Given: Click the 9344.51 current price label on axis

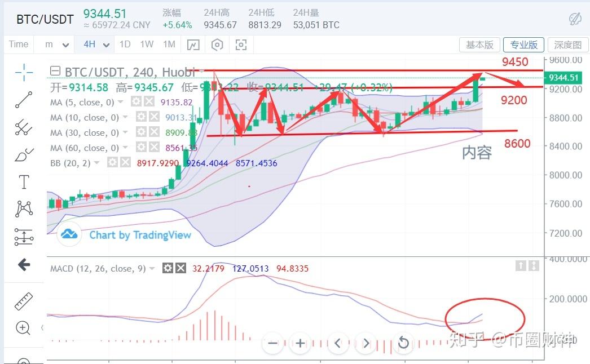Looking at the screenshot, I should [563, 78].
